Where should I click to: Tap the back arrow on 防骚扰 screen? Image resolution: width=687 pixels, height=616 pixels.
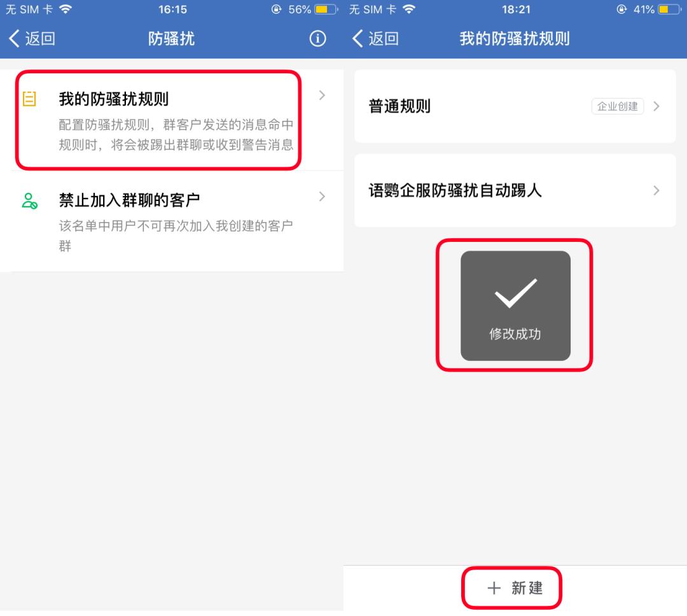(14, 39)
